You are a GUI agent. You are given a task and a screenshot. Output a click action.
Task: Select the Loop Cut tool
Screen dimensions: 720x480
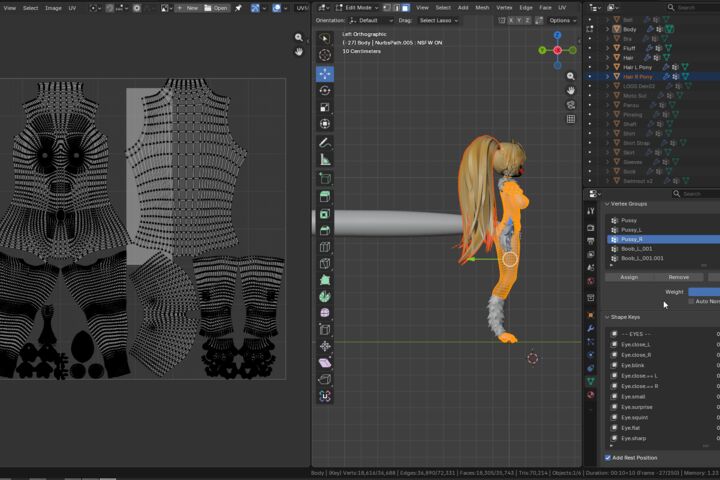point(325,247)
